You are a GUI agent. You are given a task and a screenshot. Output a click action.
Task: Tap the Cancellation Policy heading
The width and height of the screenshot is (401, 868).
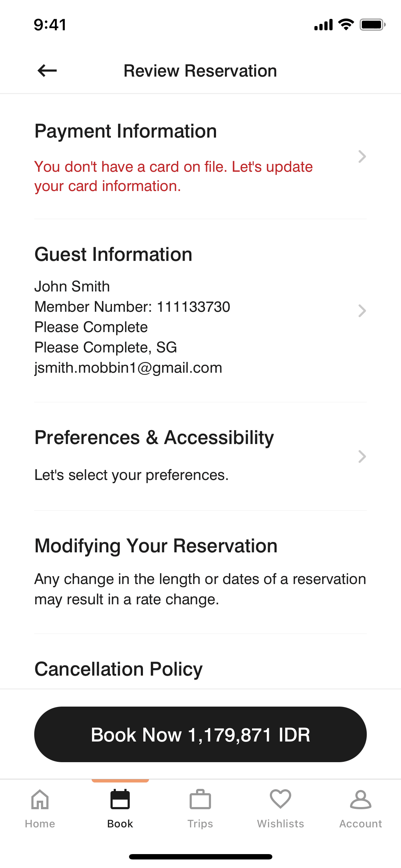click(x=118, y=669)
